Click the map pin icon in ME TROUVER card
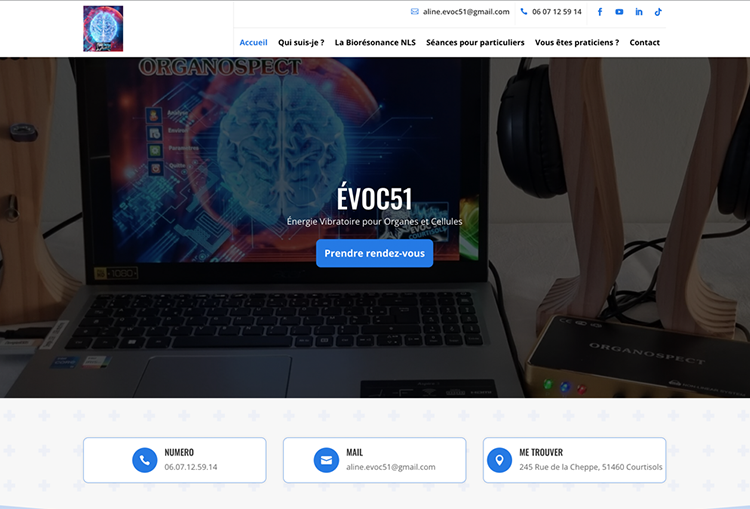 point(499,460)
